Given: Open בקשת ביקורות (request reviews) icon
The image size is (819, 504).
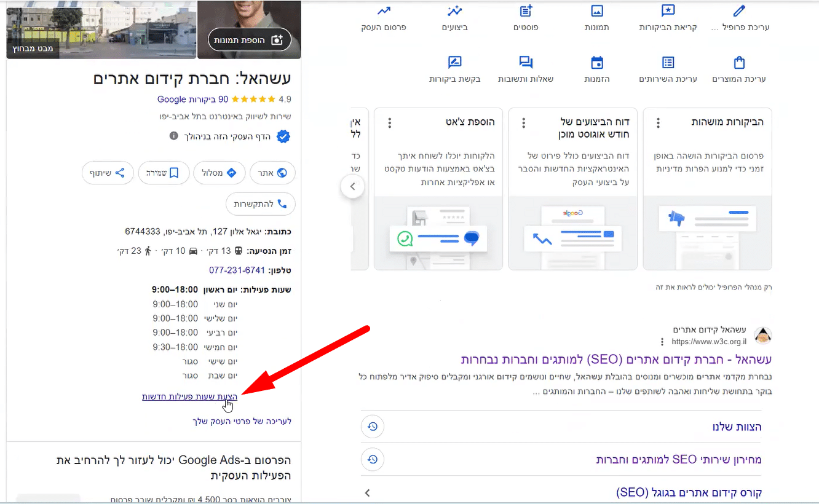Looking at the screenshot, I should (x=455, y=63).
